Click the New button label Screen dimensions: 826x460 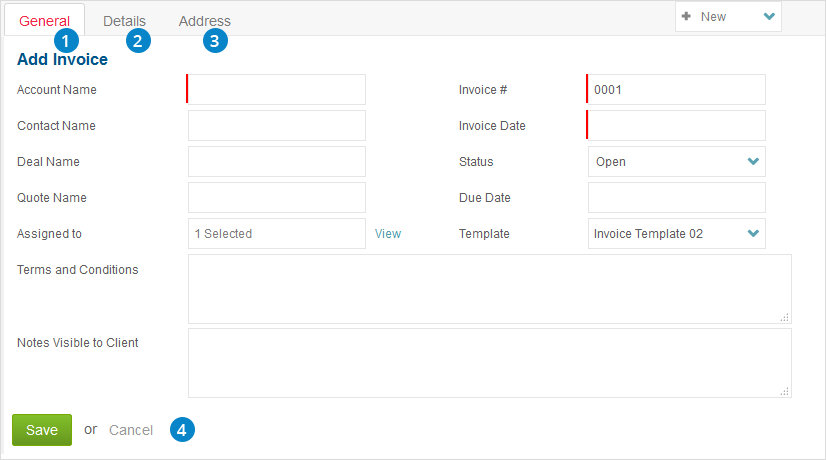click(x=713, y=17)
